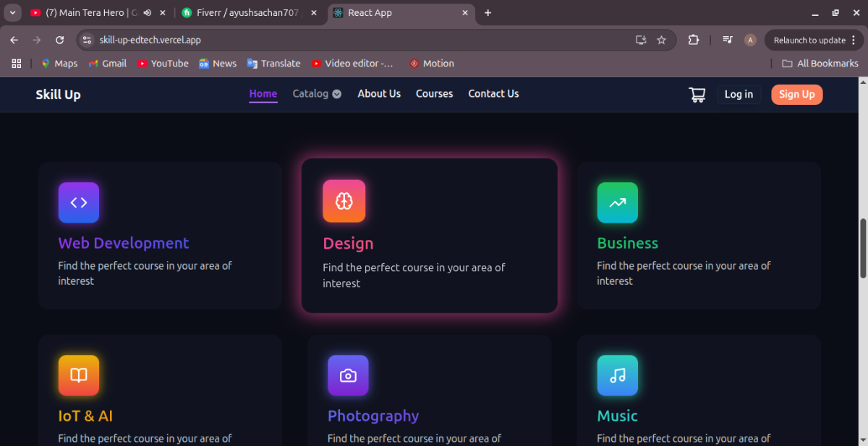This screenshot has height=446, width=868.
Task: Click the Music note icon
Action: click(617, 375)
